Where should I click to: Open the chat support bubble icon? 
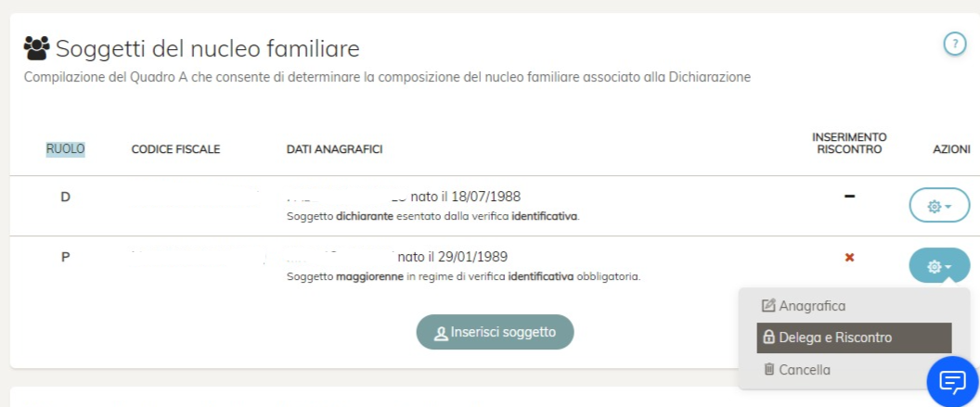[x=953, y=381]
